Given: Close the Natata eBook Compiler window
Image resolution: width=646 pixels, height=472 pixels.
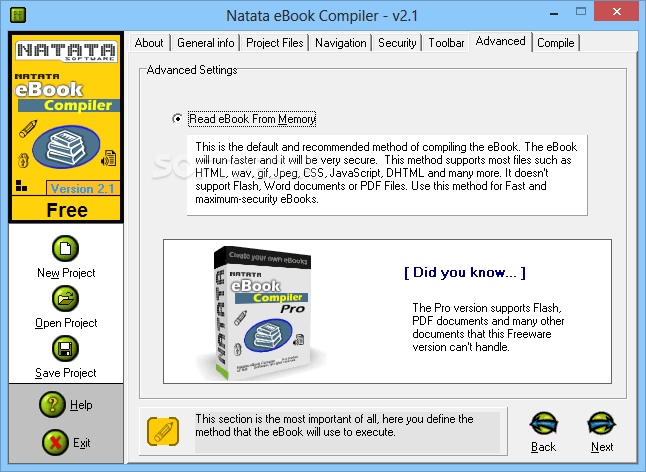Looking at the screenshot, I should click(617, 12).
